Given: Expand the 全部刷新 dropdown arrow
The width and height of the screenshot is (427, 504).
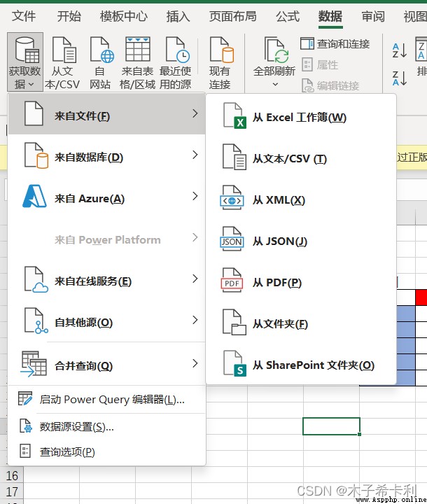Looking at the screenshot, I should (275, 84).
